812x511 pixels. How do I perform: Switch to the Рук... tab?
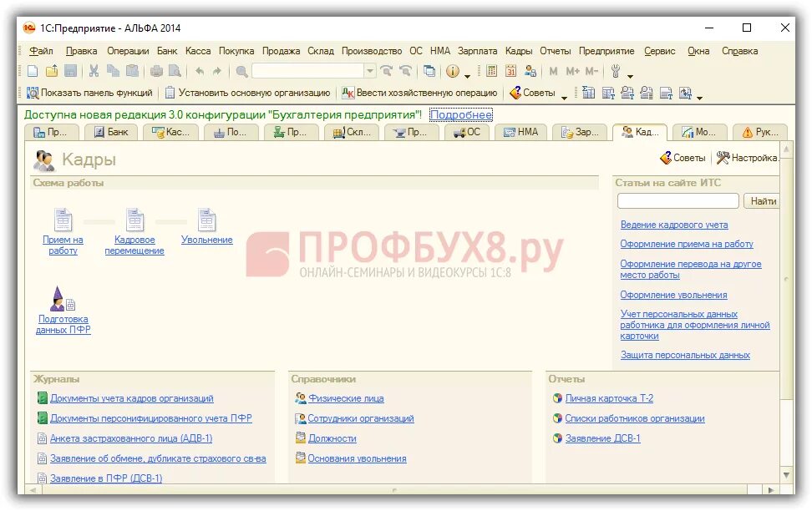761,132
